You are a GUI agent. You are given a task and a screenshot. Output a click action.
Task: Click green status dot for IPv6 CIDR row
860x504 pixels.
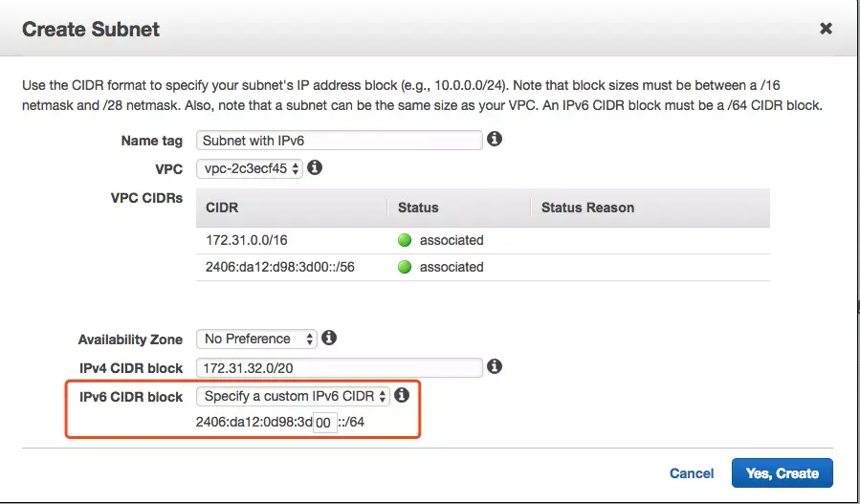[x=405, y=267]
